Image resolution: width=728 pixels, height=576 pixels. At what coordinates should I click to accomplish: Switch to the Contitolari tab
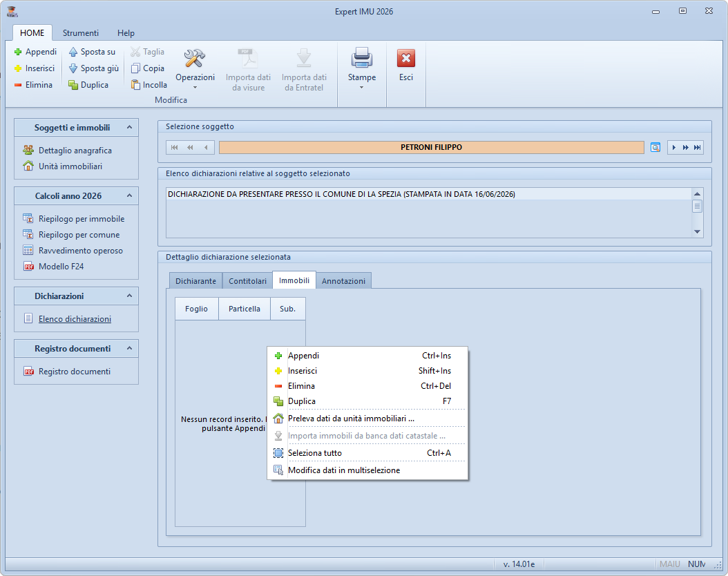(x=247, y=281)
